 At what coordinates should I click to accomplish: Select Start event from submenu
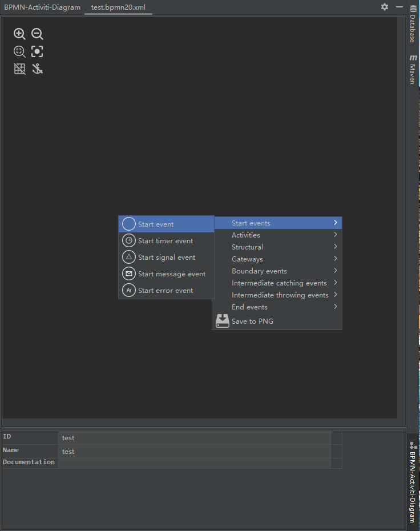pyautogui.click(x=166, y=224)
